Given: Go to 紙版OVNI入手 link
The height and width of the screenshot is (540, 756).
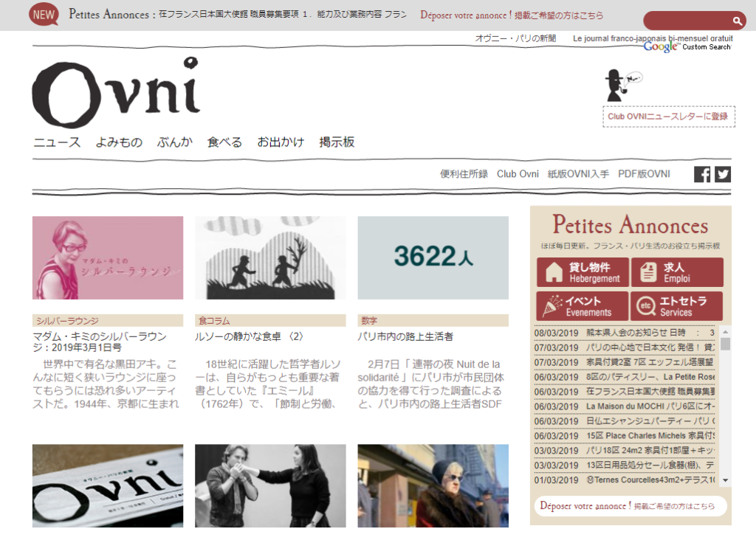Looking at the screenshot, I should pyautogui.click(x=578, y=174).
